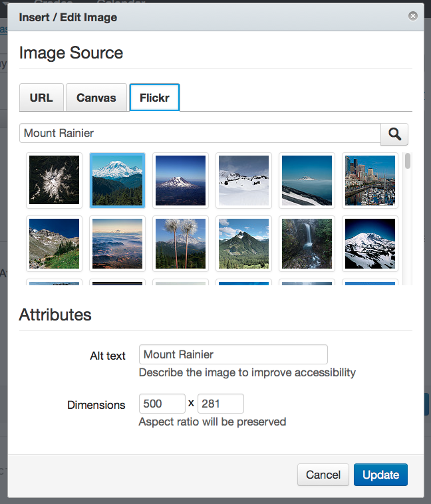Select the snowy ridge cloudy thumbnail
Screen dimensions: 431x504
point(244,180)
